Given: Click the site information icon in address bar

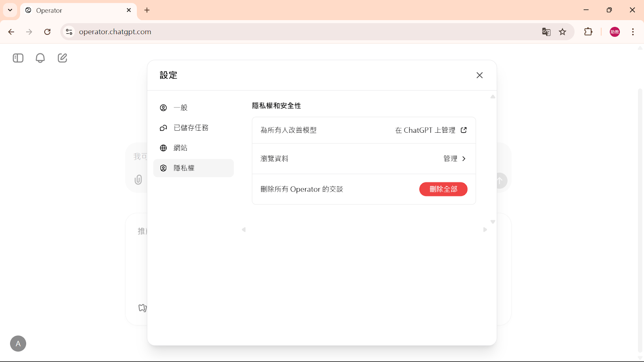Looking at the screenshot, I should click(x=69, y=32).
